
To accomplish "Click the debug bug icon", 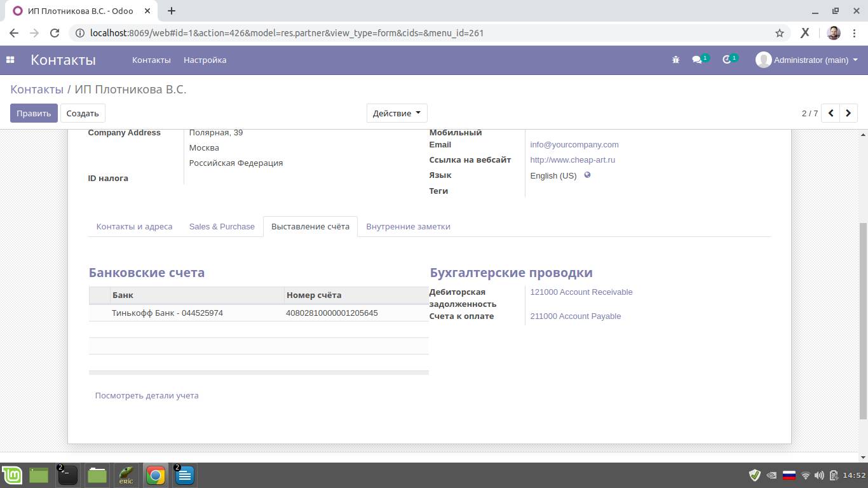I will point(675,60).
